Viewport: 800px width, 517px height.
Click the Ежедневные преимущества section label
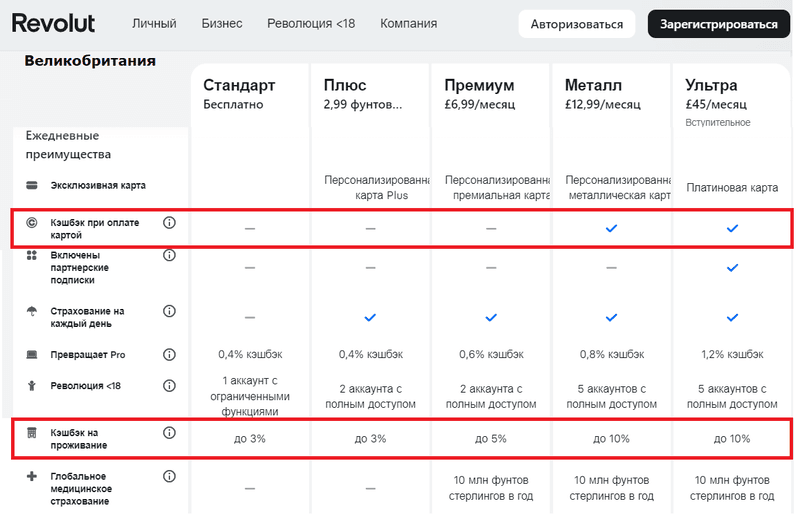pyautogui.click(x=68, y=145)
